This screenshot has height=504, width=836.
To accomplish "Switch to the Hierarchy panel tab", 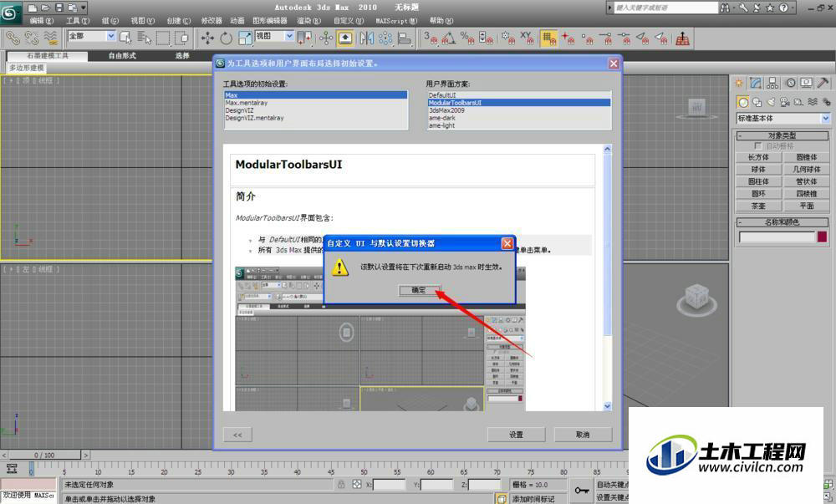I will pyautogui.click(x=772, y=83).
